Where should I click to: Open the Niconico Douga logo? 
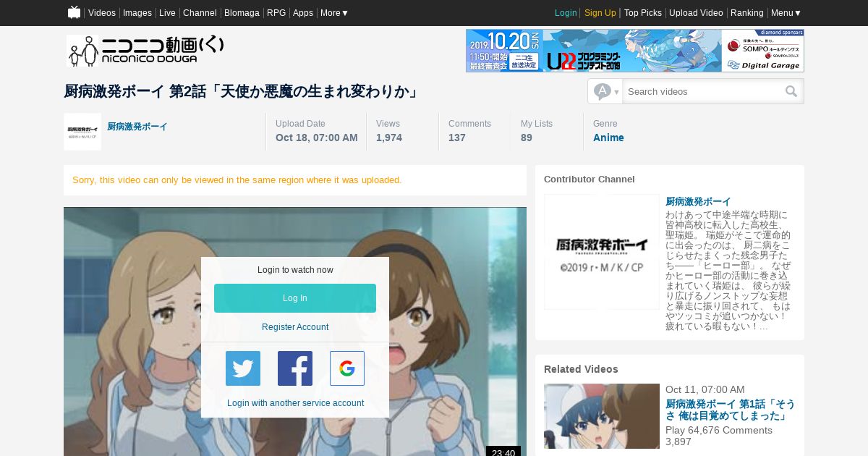coord(145,51)
